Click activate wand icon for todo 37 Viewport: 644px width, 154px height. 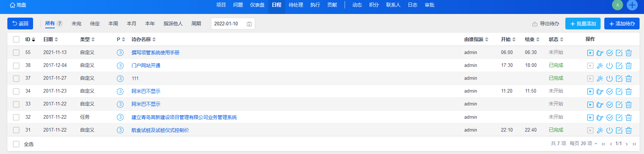(600, 79)
